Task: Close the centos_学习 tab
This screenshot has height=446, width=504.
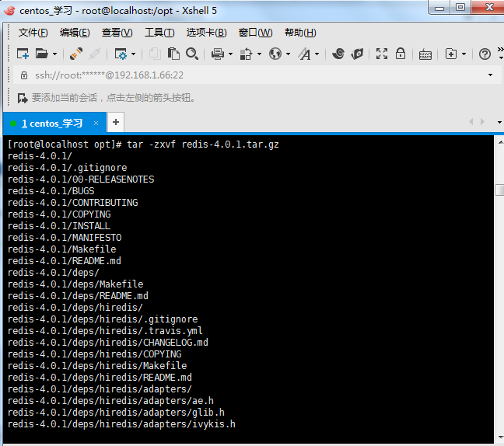Action: click(96, 124)
